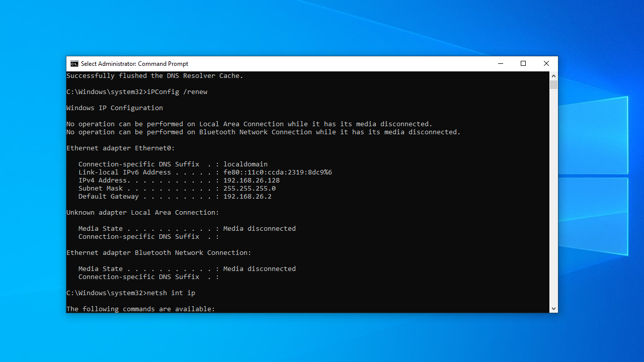Close the Administrator Command Prompt window

(x=546, y=64)
